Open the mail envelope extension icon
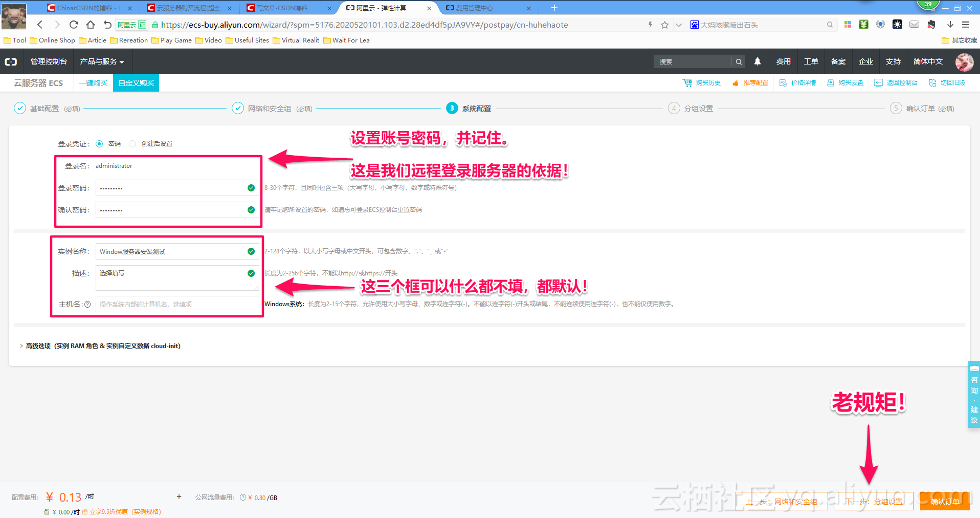Viewport: 980px width, 518px height. (x=915, y=25)
